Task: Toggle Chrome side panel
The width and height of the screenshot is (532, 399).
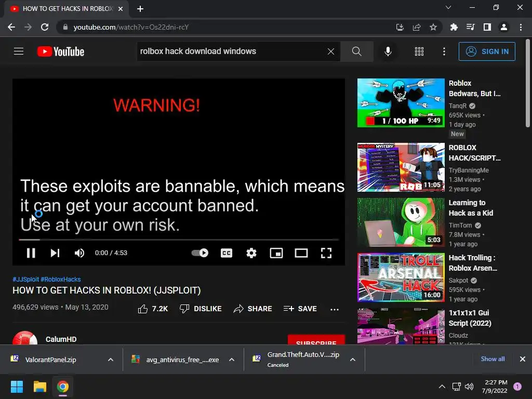Action: (487, 27)
